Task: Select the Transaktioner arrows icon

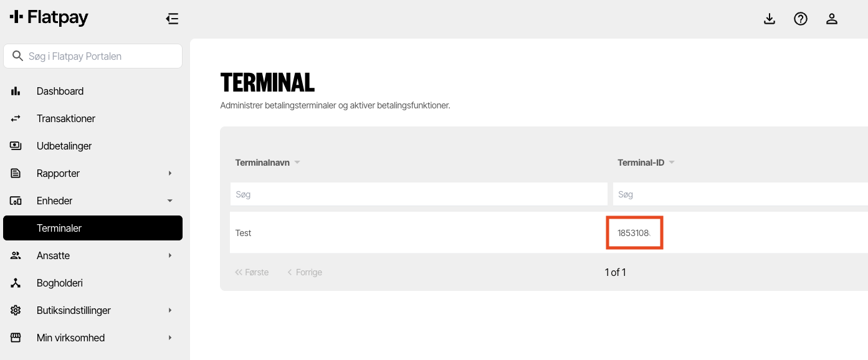Action: 16,118
